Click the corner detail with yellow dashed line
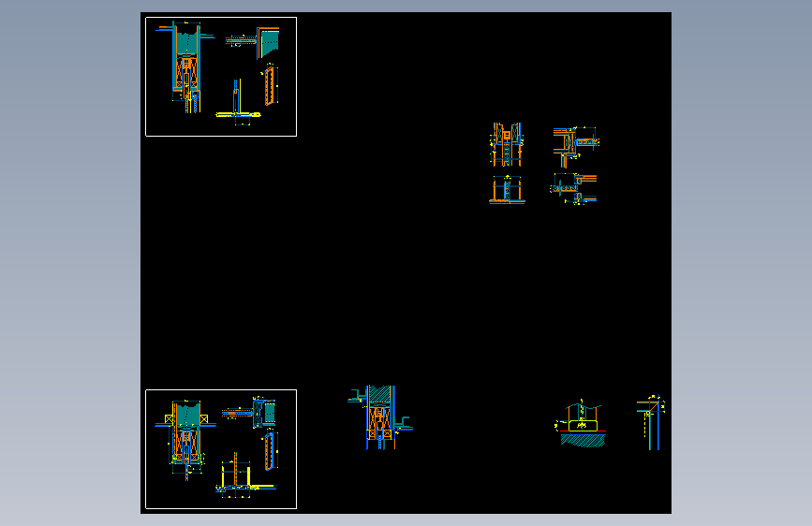 (651, 423)
